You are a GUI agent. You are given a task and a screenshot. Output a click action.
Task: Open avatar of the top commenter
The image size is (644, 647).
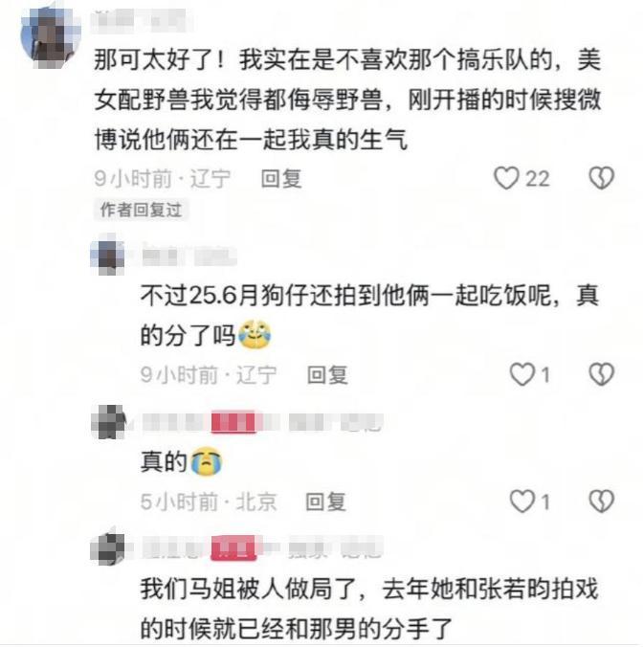click(x=51, y=36)
